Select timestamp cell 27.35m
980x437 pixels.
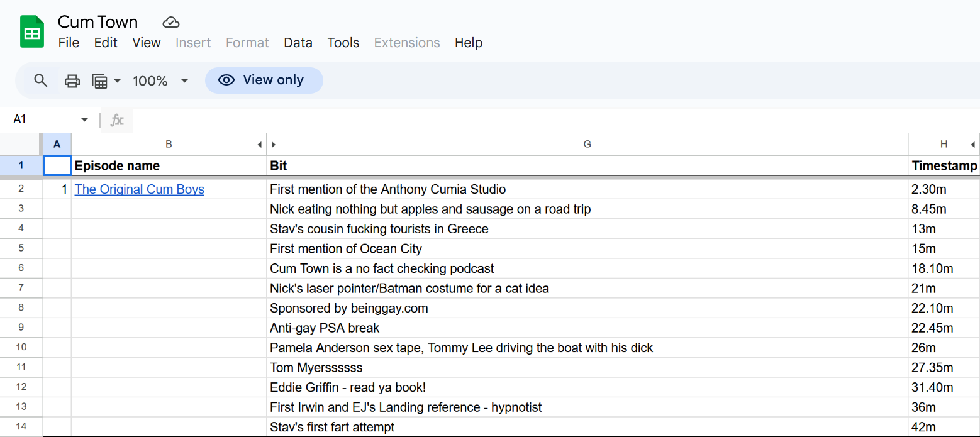pyautogui.click(x=944, y=368)
